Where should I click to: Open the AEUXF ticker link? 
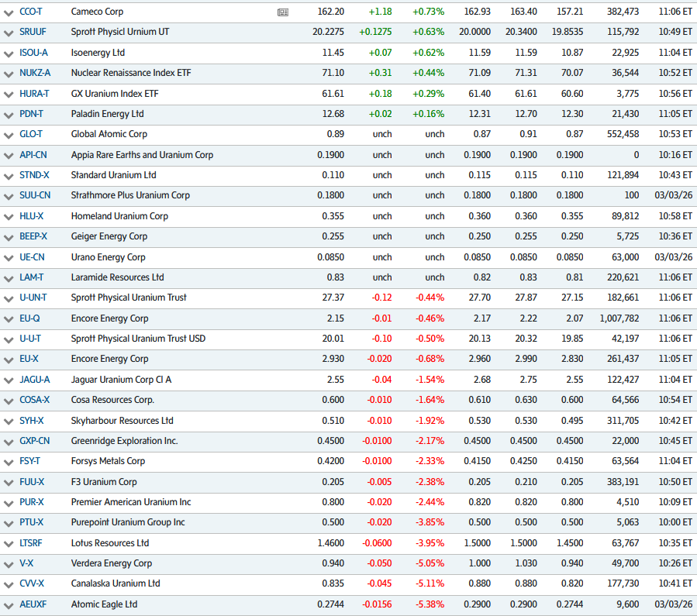tap(33, 604)
